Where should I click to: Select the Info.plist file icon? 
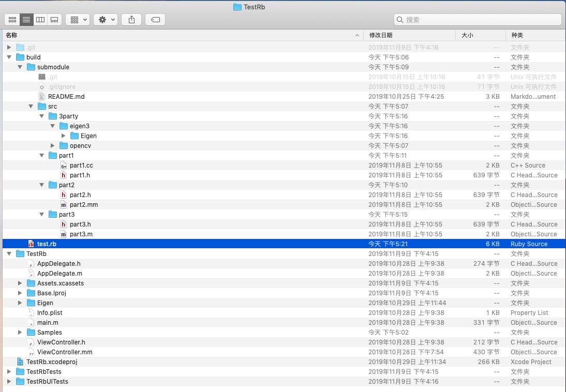(x=31, y=312)
